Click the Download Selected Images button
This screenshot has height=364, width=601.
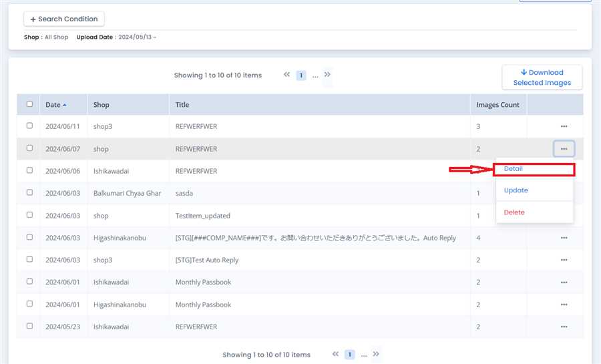[x=542, y=77]
